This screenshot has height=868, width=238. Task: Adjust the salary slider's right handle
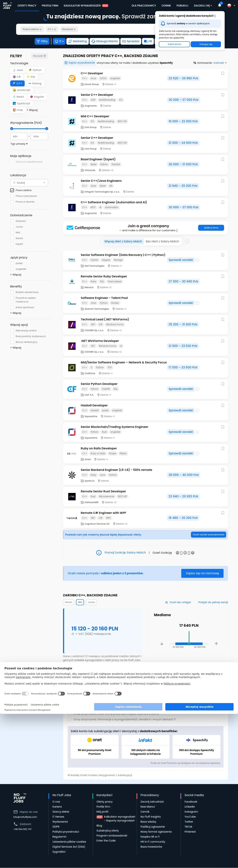(47, 129)
